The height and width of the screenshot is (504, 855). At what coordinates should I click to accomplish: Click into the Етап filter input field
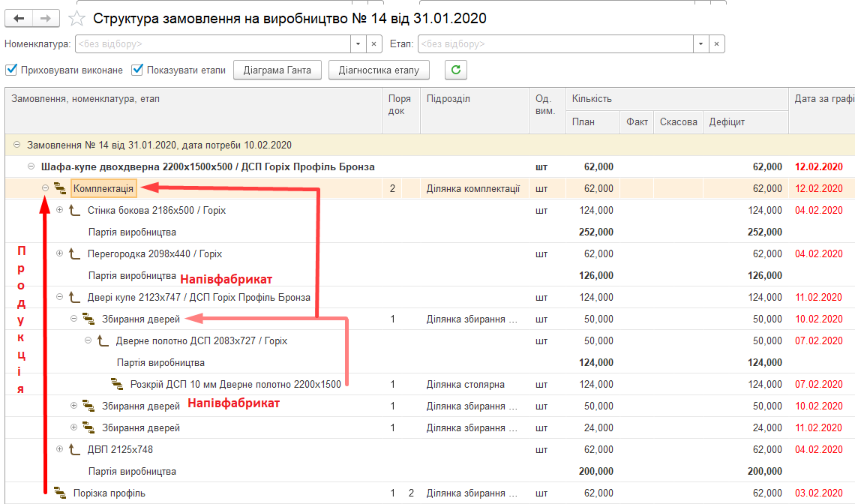point(555,44)
